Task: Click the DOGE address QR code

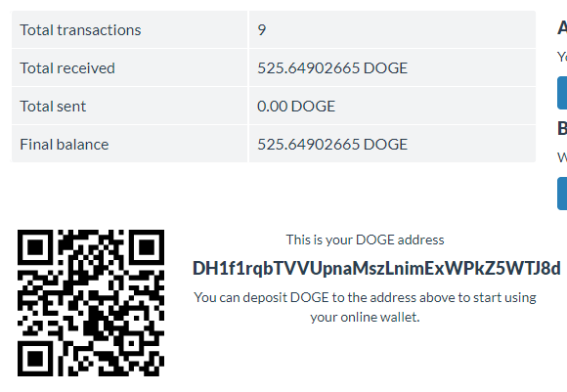Action: (91, 303)
